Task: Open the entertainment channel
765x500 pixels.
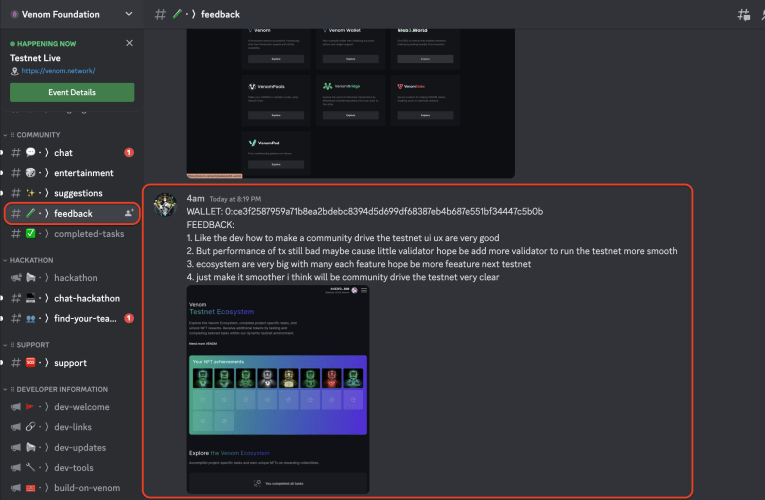Action: 72,173
